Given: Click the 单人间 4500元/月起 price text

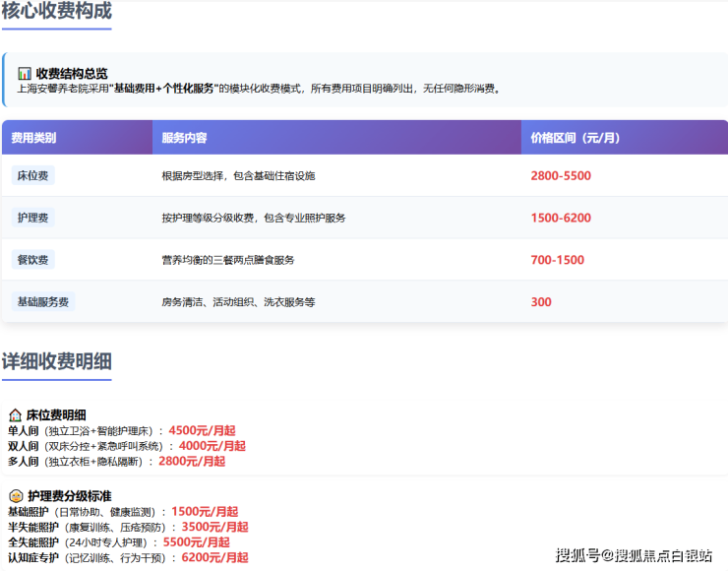Looking at the screenshot, I should 202,430.
